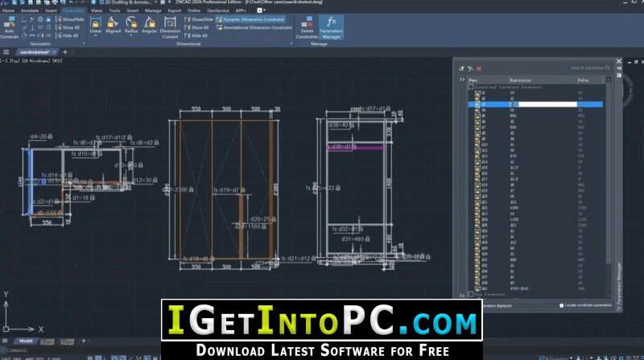
Task: Open the file tab hamburger menu
Action: tap(6, 52)
